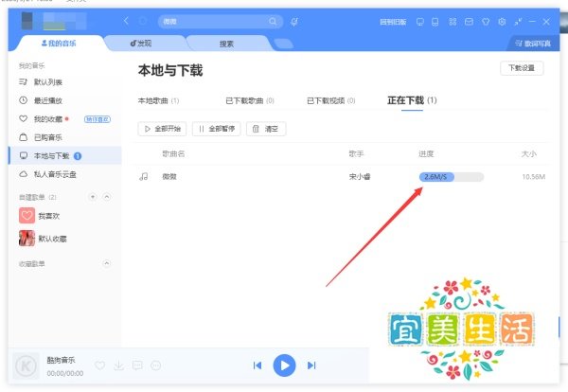
Task: Click the blue count badge on 本地与下载
Action: point(78,156)
